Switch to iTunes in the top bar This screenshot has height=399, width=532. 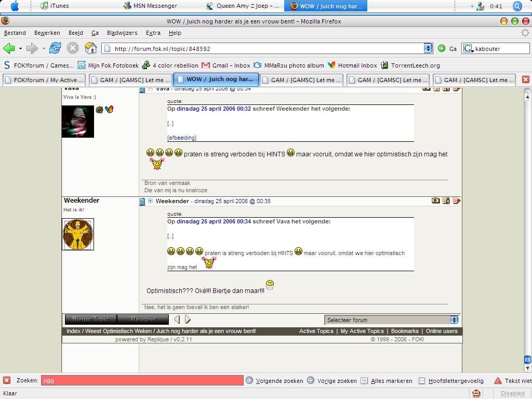55,6
